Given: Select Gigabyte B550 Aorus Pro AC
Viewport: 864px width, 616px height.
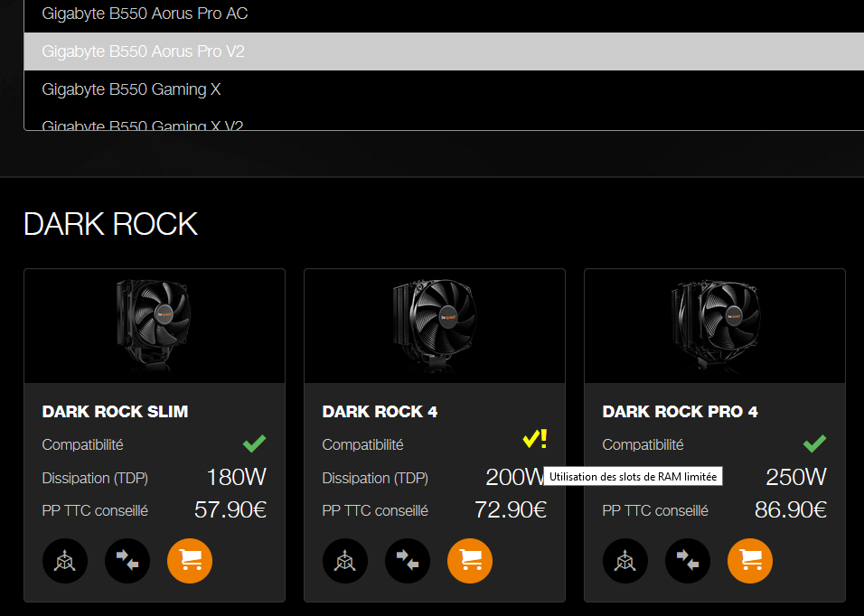Looking at the screenshot, I should (x=444, y=14).
